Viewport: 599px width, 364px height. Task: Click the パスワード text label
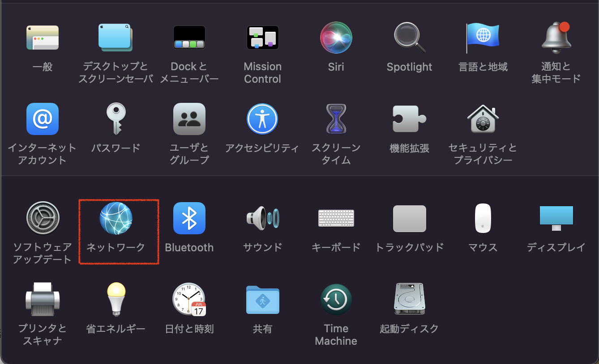pos(116,148)
